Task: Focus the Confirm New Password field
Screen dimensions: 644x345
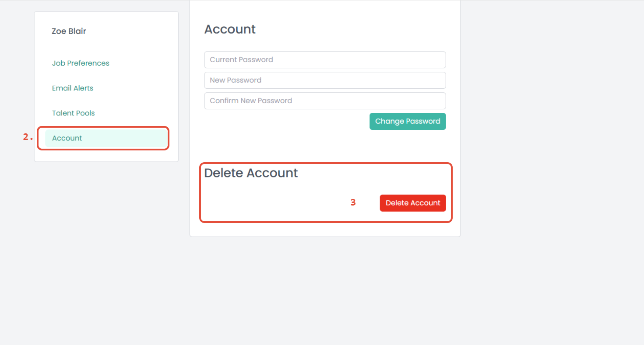Action: pos(325,101)
